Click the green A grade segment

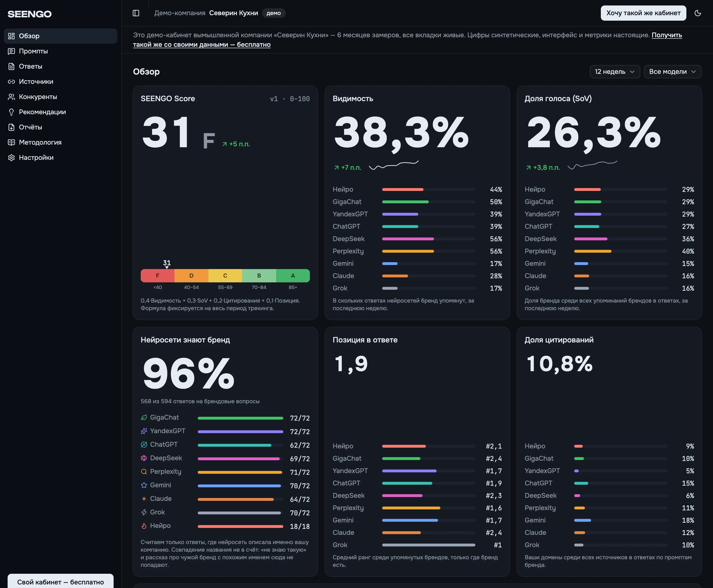293,276
